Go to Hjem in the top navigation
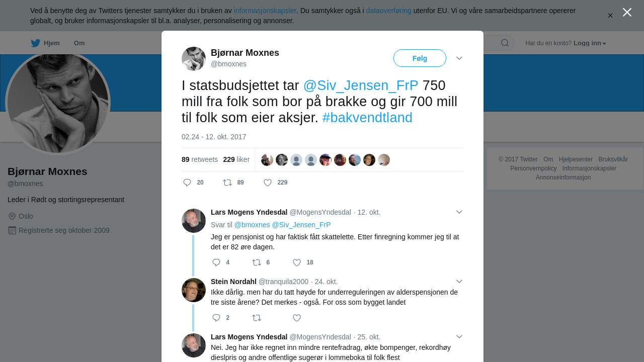This screenshot has height=362, width=644. [45, 43]
